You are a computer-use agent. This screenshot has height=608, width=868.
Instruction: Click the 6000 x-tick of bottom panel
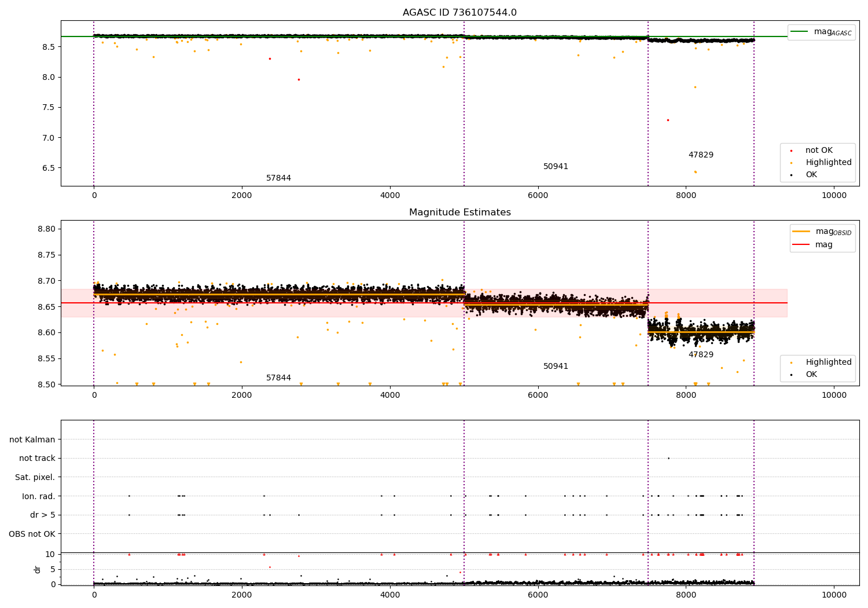(x=538, y=595)
